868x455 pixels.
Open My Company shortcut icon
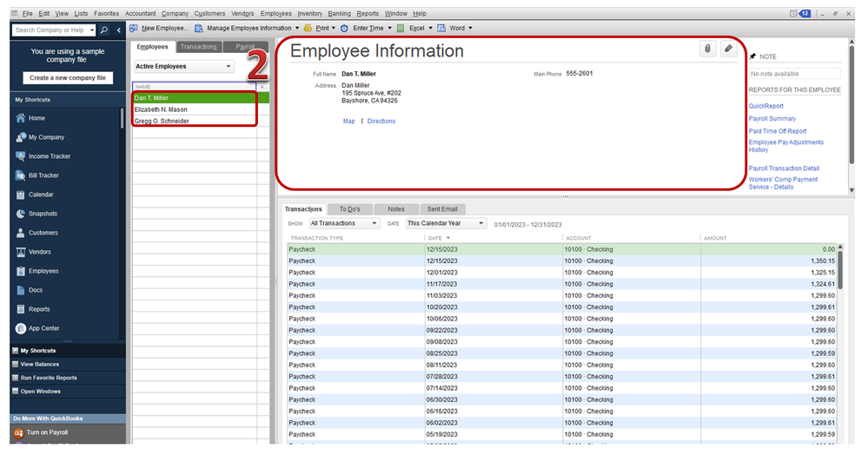[x=21, y=137]
